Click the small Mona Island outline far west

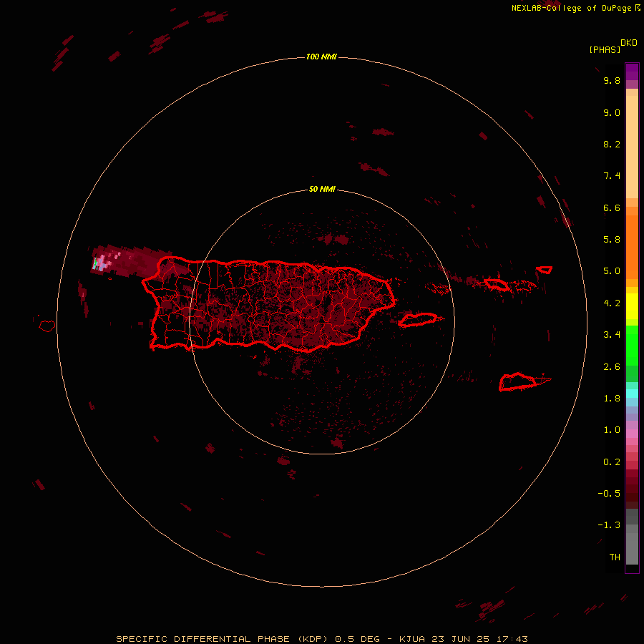[x=47, y=326]
